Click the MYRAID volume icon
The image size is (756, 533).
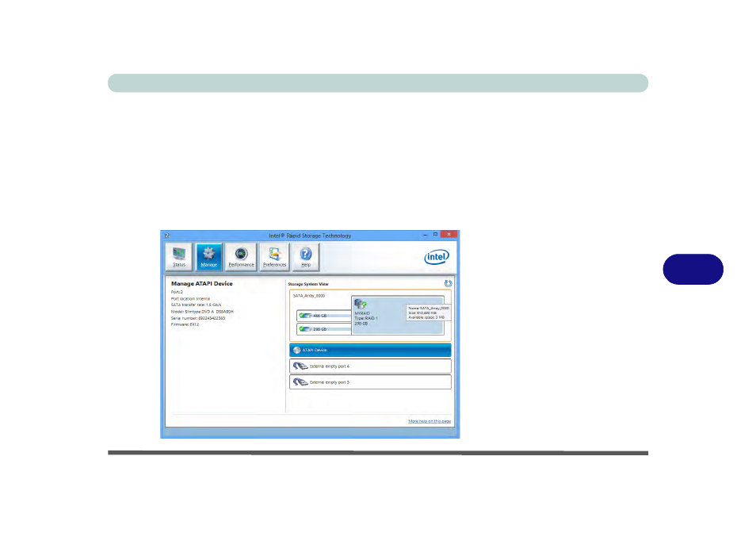pos(360,304)
